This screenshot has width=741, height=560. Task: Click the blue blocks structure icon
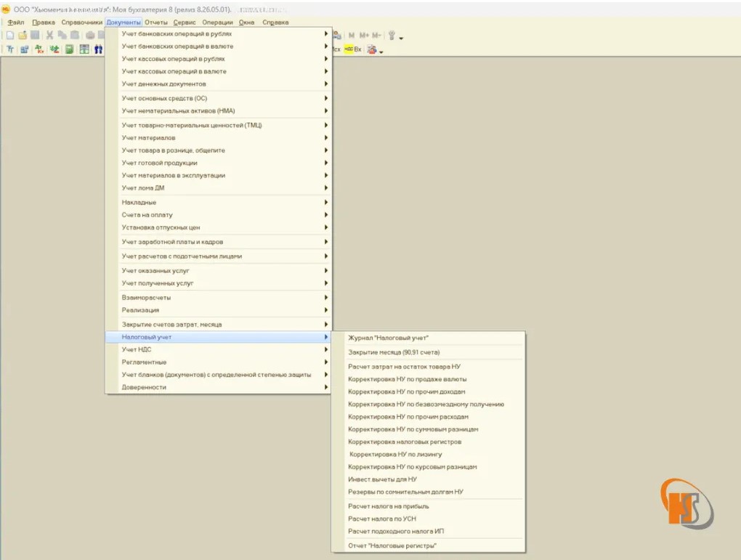pos(25,49)
